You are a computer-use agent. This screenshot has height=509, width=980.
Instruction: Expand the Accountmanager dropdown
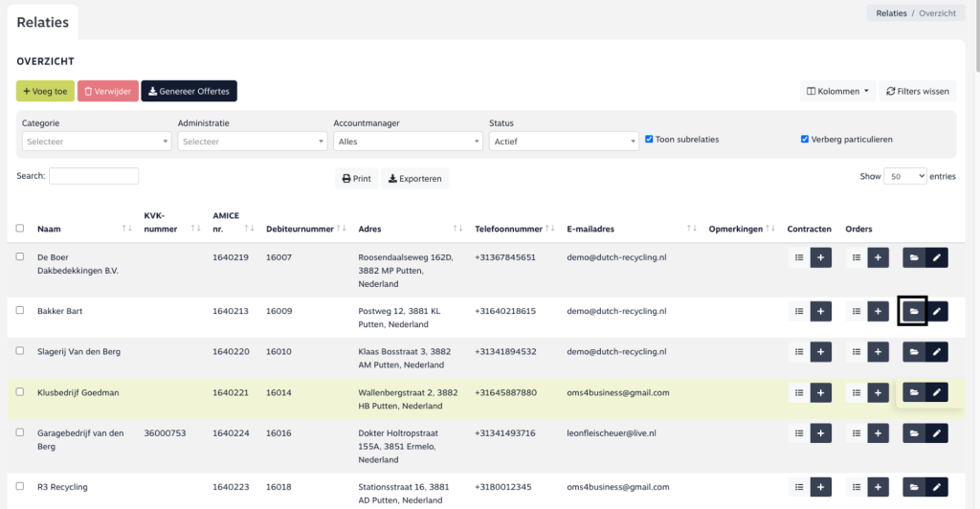point(408,142)
